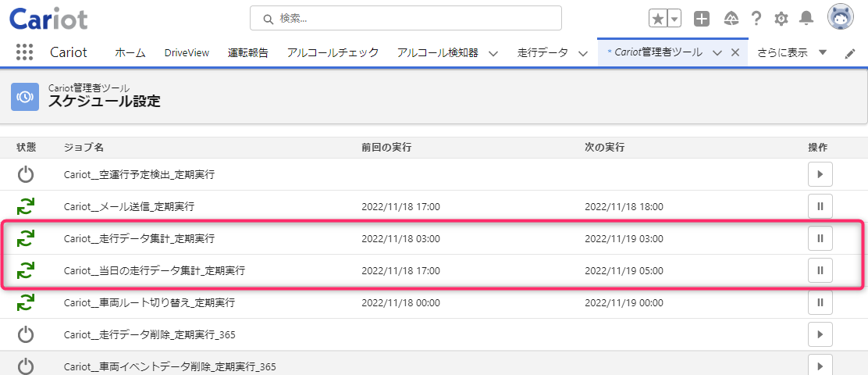Expand the favorites list dropdown arrow
This screenshot has width=868, height=375.
tap(674, 19)
